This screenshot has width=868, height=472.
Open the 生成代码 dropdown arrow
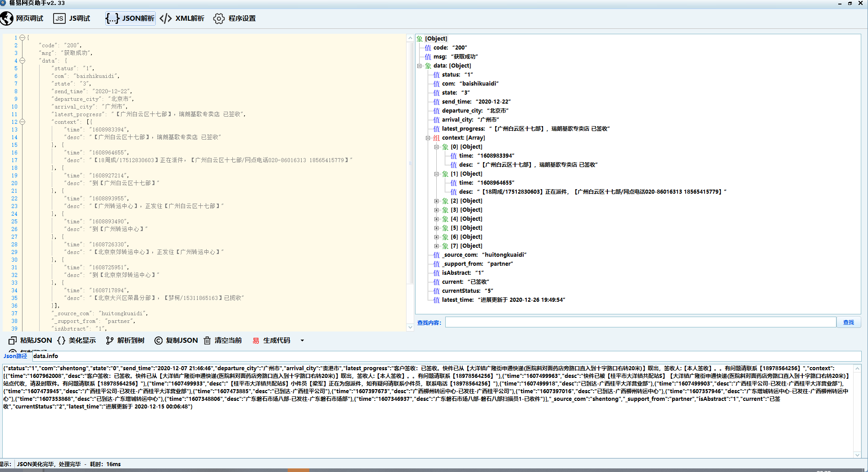pos(302,340)
